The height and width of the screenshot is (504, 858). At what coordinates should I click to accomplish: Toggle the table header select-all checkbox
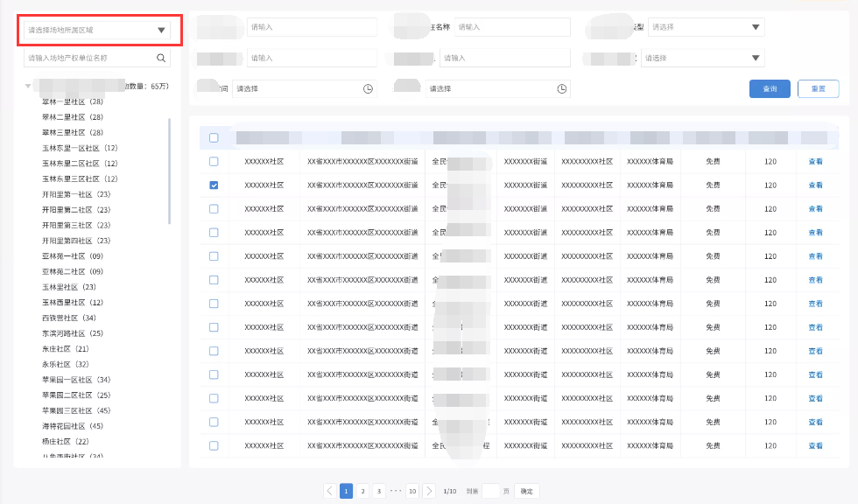(x=214, y=137)
